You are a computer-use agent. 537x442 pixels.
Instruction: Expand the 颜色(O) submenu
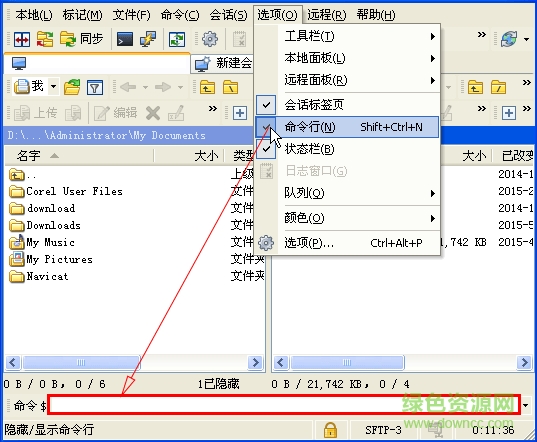[x=347, y=218]
